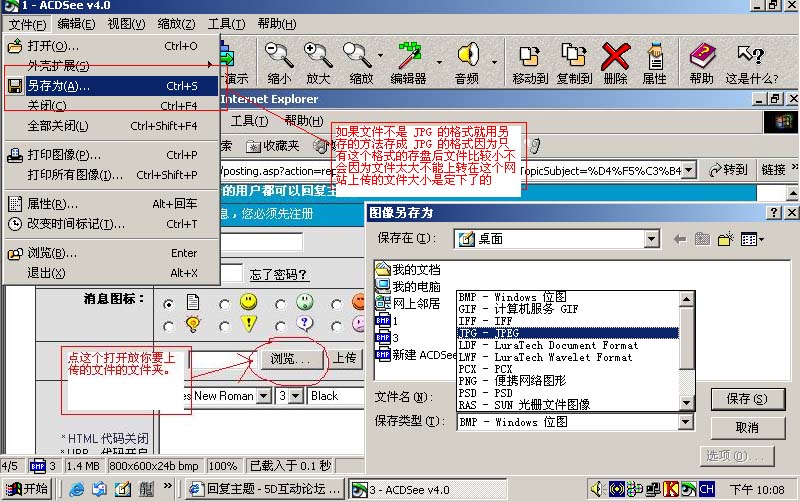Open the Editor (编辑器) tool
800x502 pixels.
point(409,55)
